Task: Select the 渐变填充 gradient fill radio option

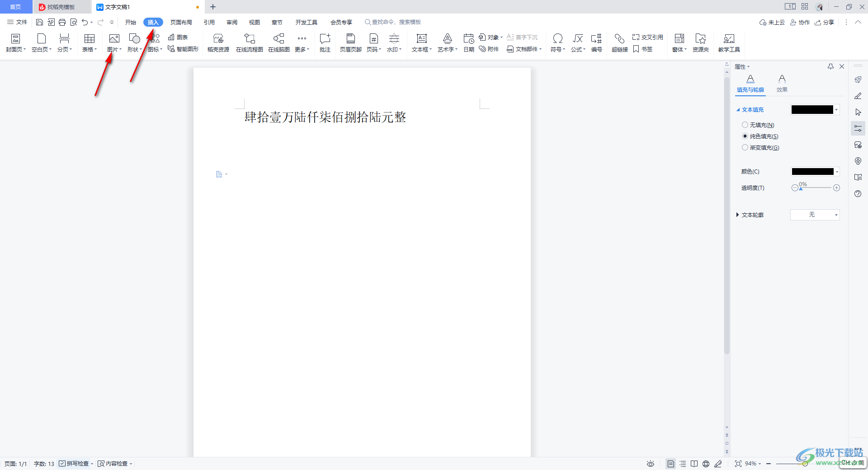Action: point(745,147)
